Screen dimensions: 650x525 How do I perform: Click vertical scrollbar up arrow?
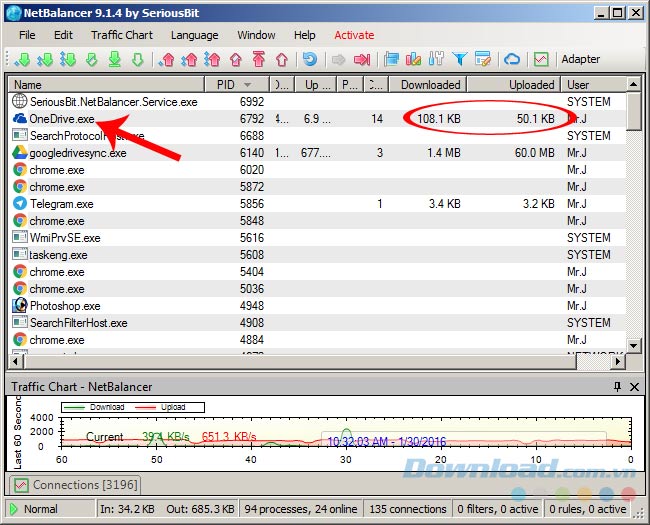click(x=633, y=85)
